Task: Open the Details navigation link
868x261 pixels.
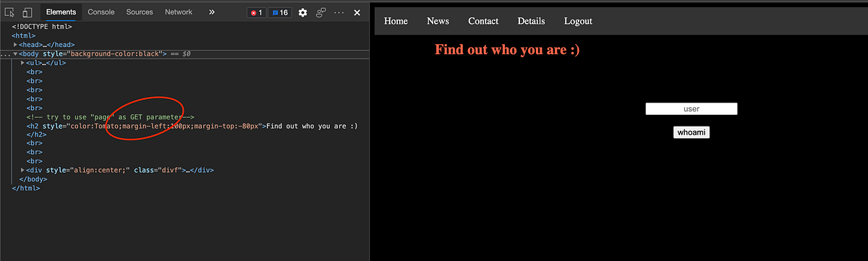Action: [x=531, y=21]
